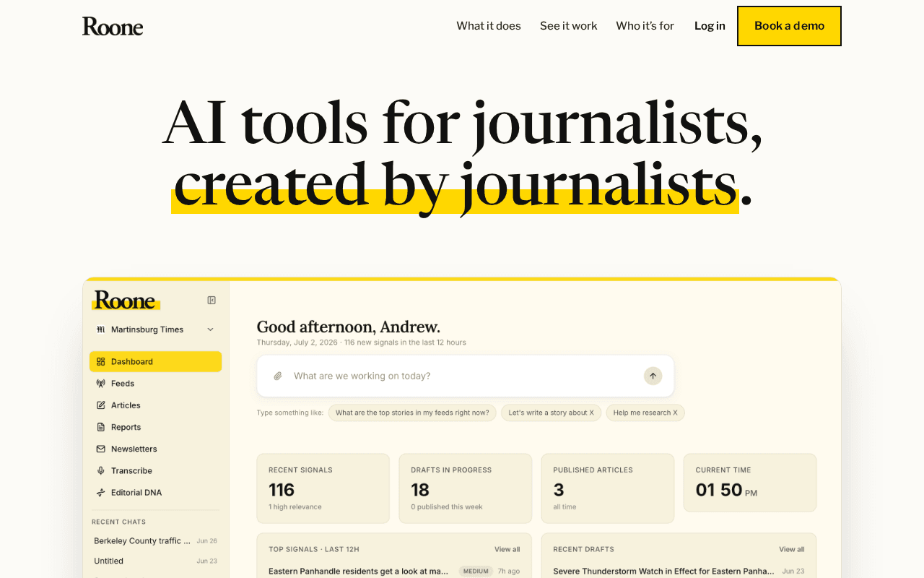Open the What it does nav link
The width and height of the screenshot is (924, 578).
pyautogui.click(x=489, y=26)
